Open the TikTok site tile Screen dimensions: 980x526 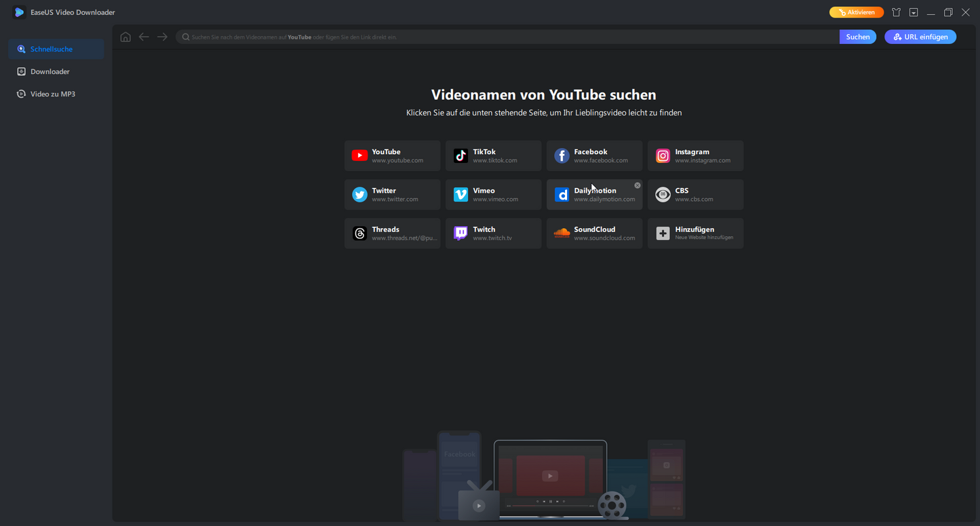[x=493, y=156]
